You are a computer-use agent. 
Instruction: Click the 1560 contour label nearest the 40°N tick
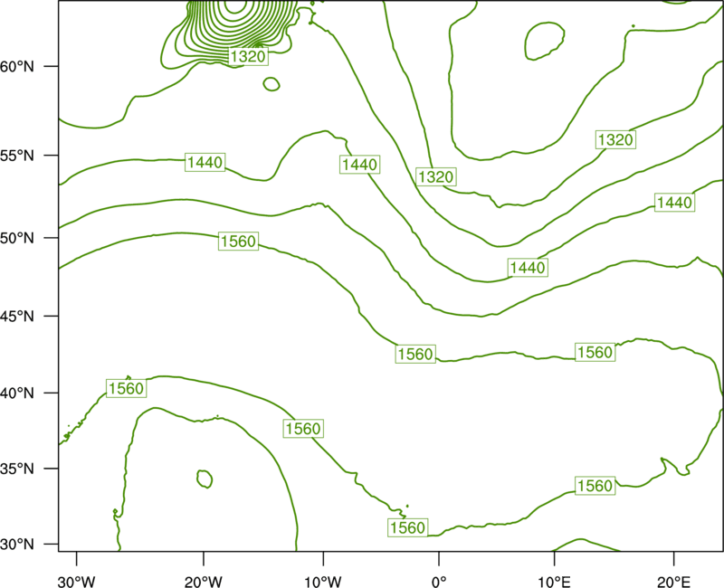[x=127, y=388]
